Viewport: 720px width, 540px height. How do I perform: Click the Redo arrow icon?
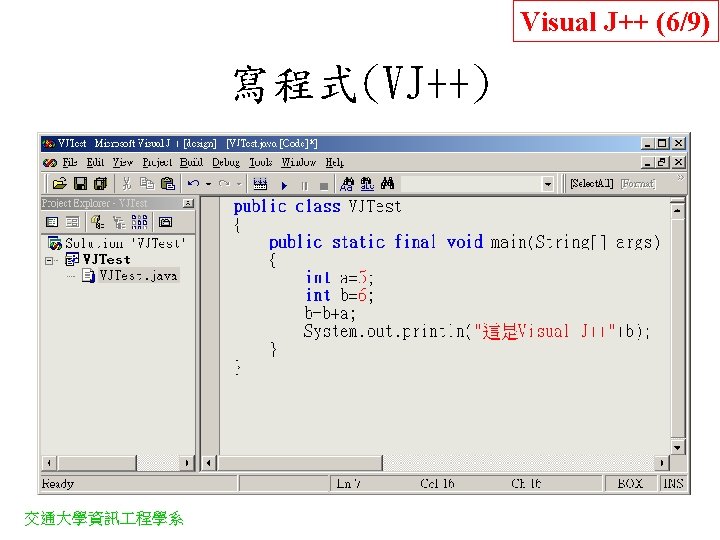(224, 184)
